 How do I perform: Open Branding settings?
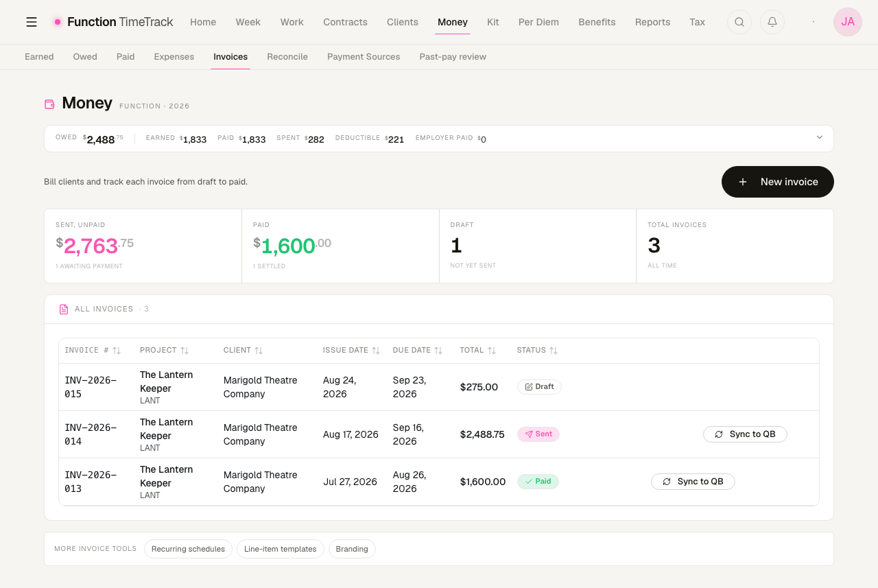352,549
